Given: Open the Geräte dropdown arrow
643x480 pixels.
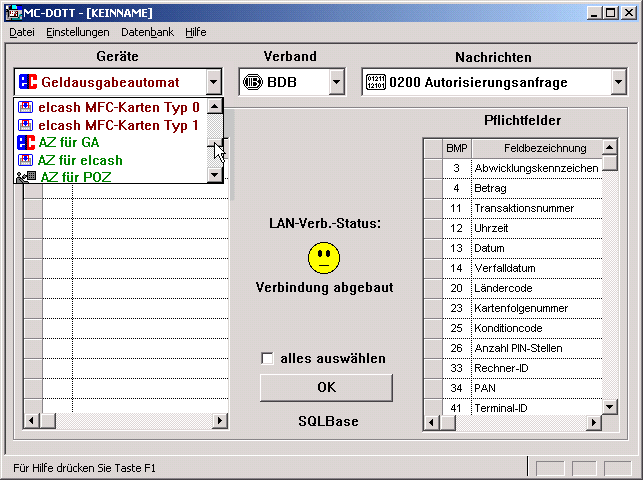Looking at the screenshot, I should 214,82.
